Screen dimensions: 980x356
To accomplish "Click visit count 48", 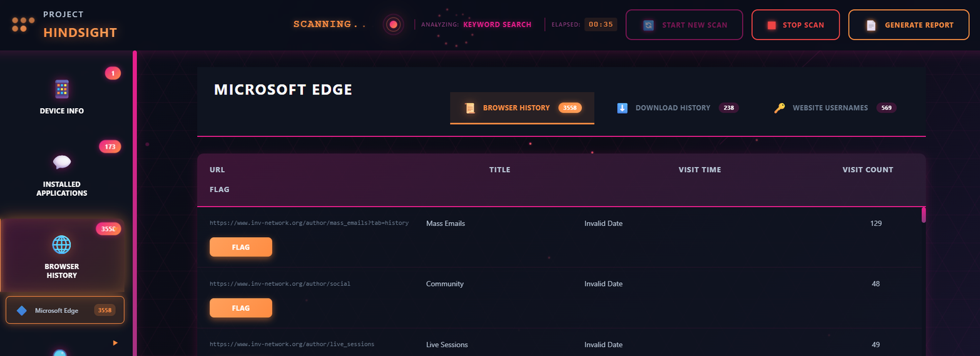I will pyautogui.click(x=875, y=283).
